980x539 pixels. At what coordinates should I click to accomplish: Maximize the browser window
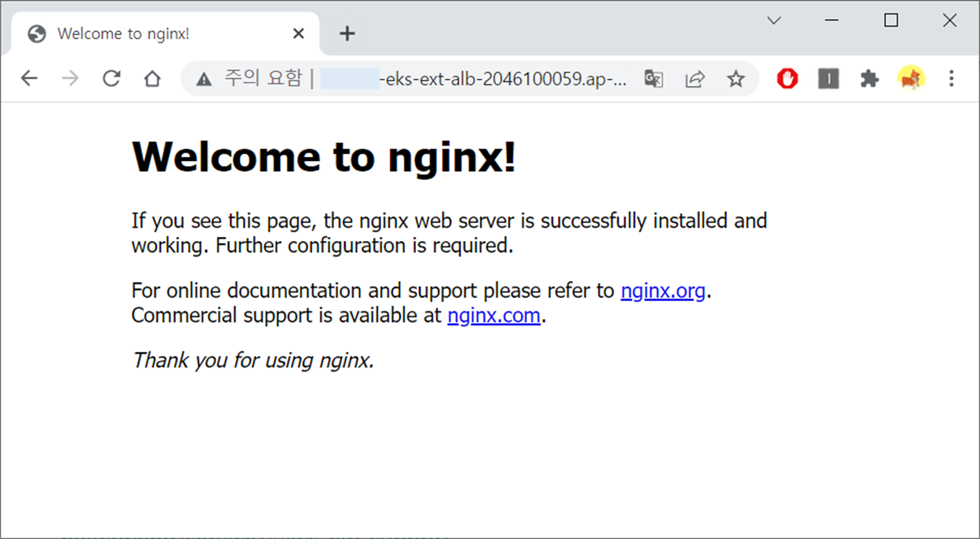[891, 20]
